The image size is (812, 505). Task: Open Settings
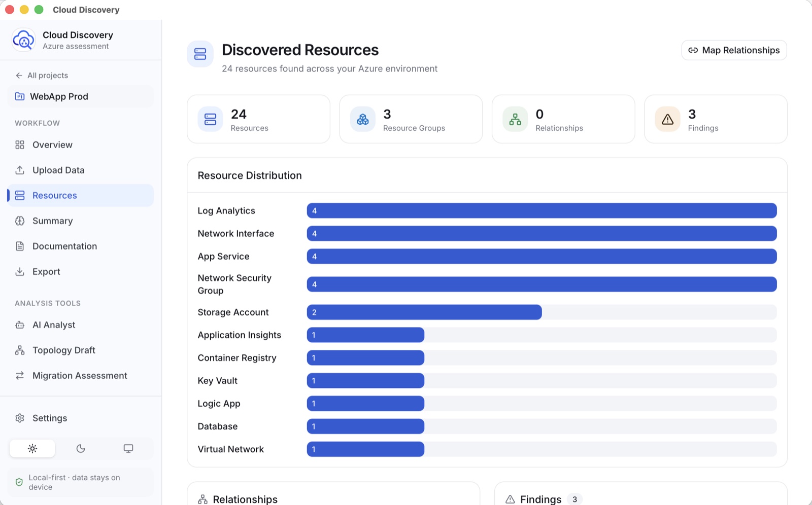coord(81,418)
